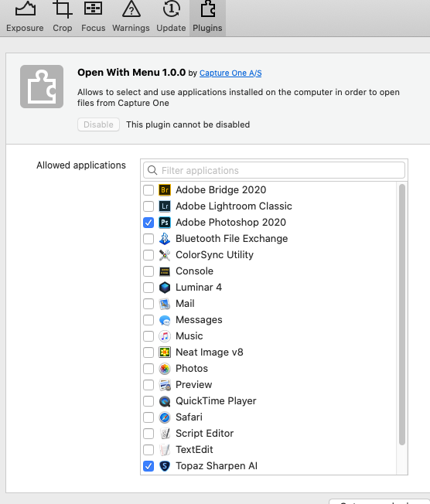Image resolution: width=430 pixels, height=504 pixels.
Task: Click the Topaz Sharpen AI app icon
Action: point(165,466)
